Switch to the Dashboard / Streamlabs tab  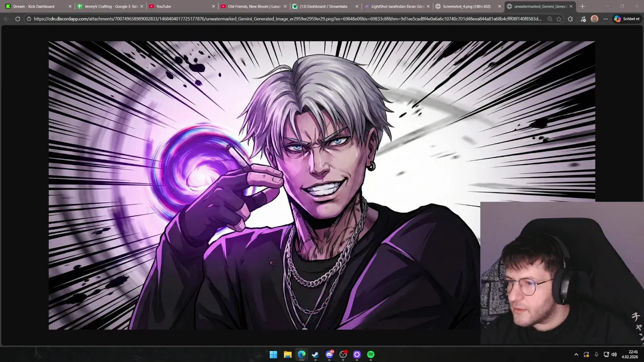pyautogui.click(x=323, y=7)
